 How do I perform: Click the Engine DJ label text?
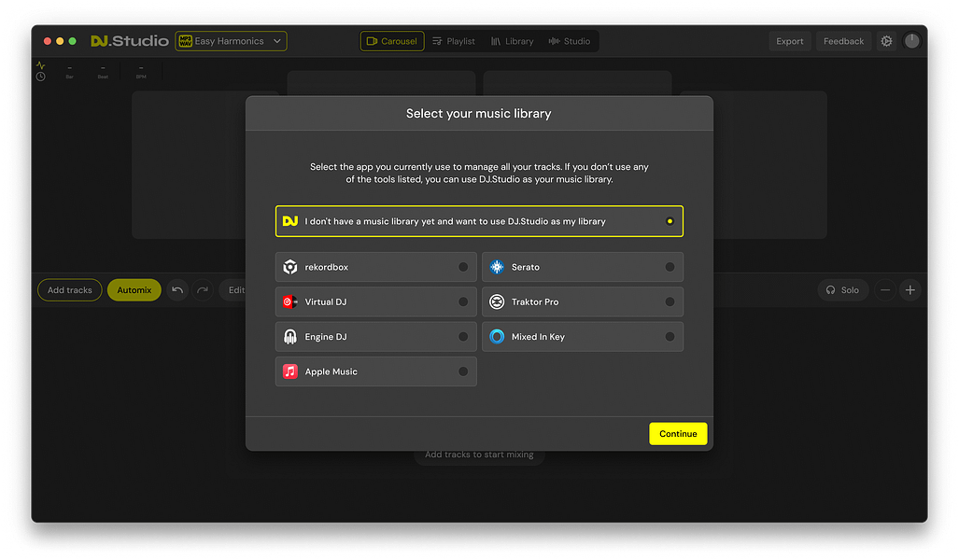(x=325, y=337)
